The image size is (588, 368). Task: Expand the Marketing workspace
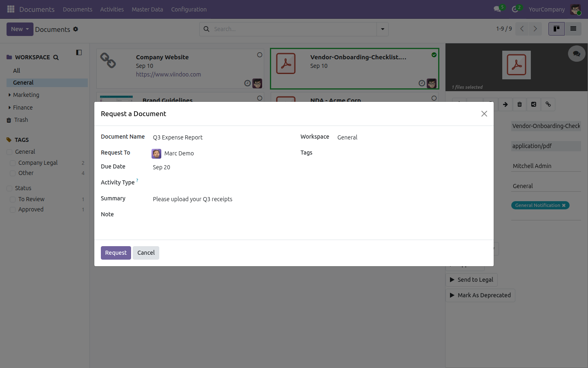tap(9, 95)
